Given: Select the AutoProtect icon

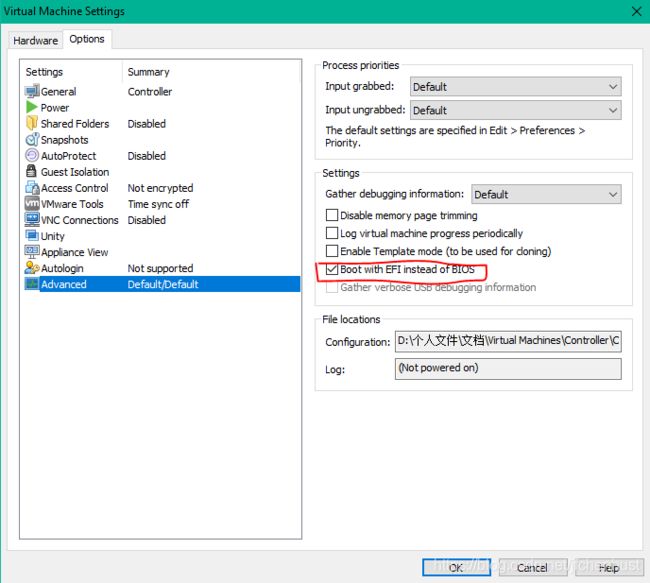Looking at the screenshot, I should [x=32, y=155].
